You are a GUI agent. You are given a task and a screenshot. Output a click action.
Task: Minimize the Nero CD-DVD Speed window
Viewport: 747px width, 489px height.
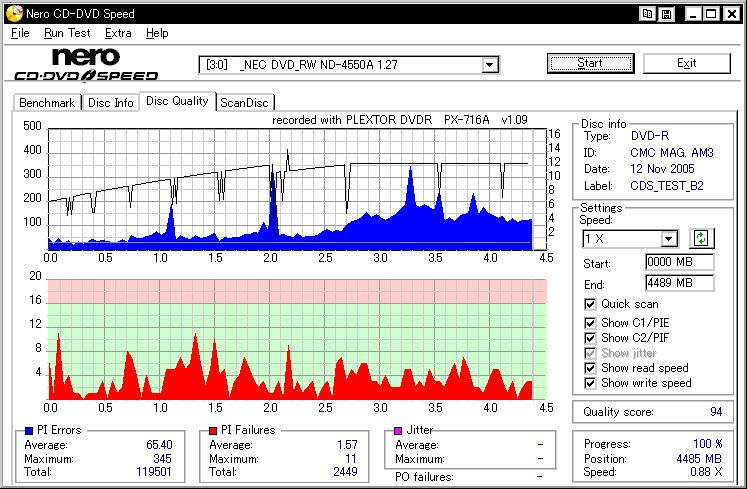(693, 14)
